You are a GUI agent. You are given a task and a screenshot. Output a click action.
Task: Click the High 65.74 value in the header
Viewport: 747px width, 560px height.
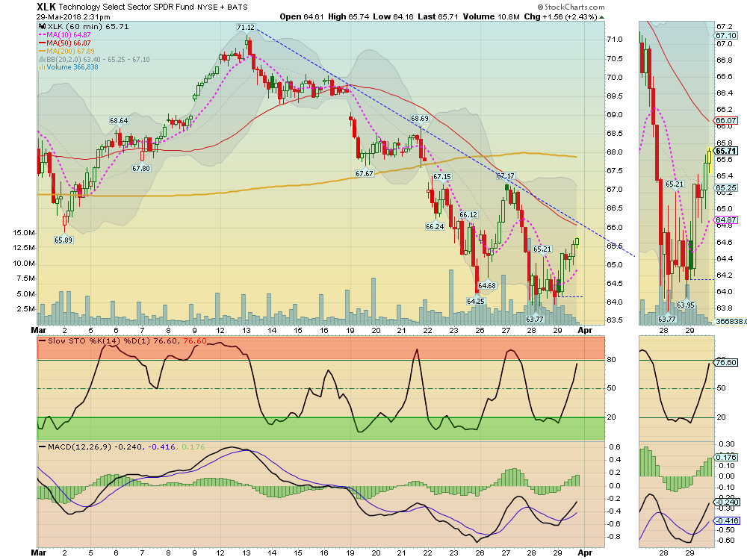349,16
